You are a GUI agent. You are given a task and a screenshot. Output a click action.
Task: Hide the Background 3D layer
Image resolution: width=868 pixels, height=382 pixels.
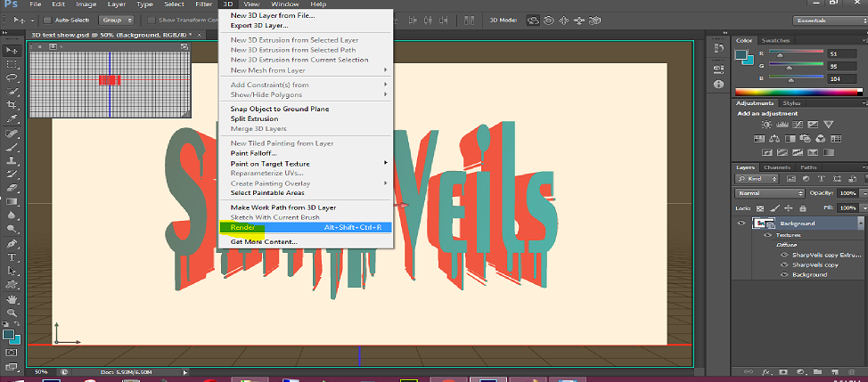(741, 224)
